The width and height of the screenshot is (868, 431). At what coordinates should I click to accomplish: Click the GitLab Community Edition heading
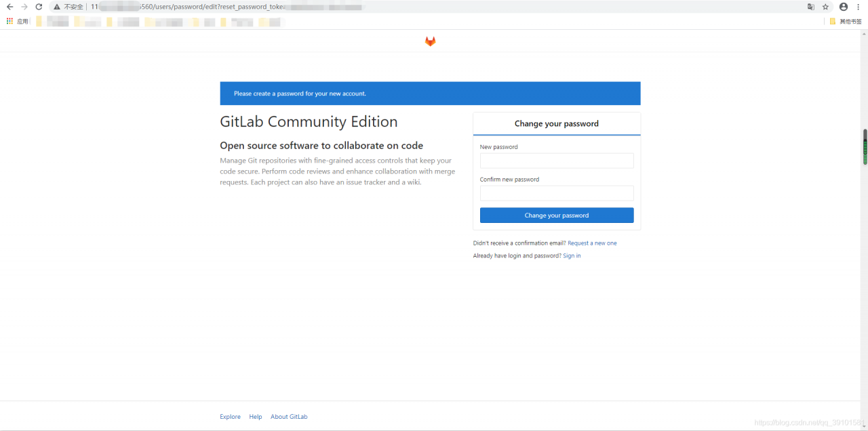(x=309, y=122)
